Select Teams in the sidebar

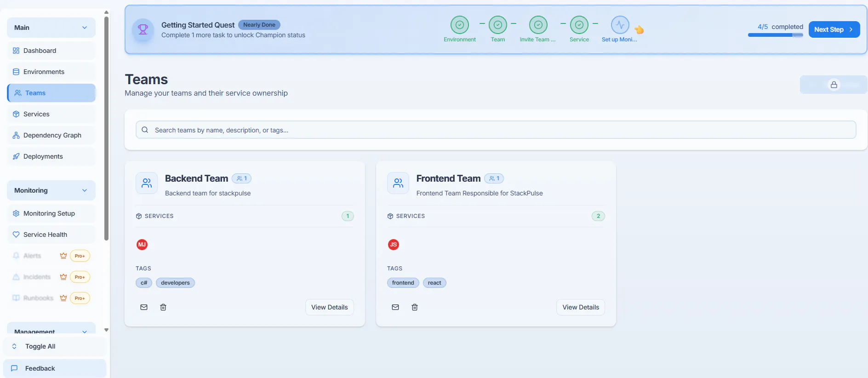51,93
